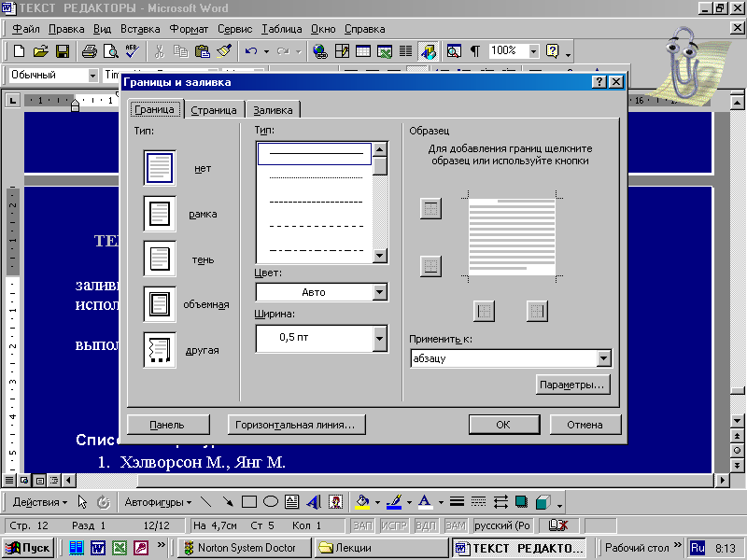Choose the 'объемная' border type
The height and width of the screenshot is (560, 747).
click(160, 305)
